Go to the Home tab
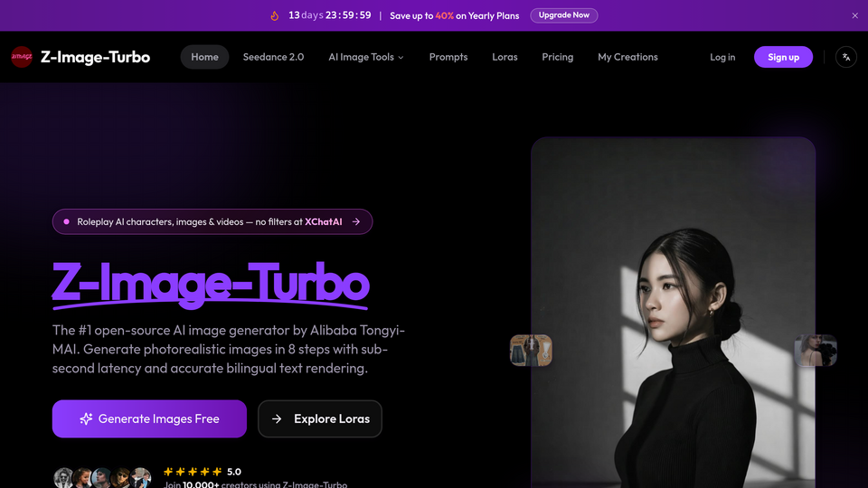The image size is (868, 488). [204, 57]
